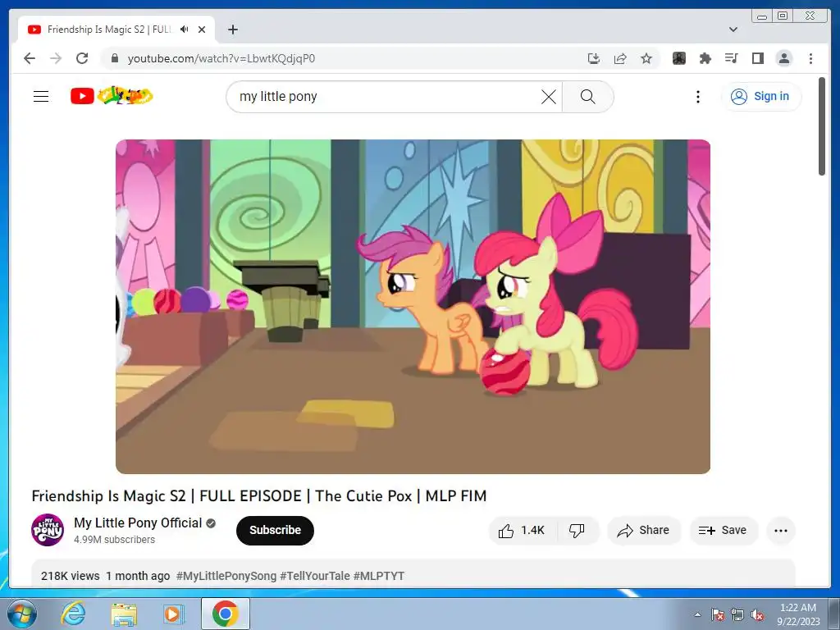Open #TellYourTale hashtag link

point(314,576)
